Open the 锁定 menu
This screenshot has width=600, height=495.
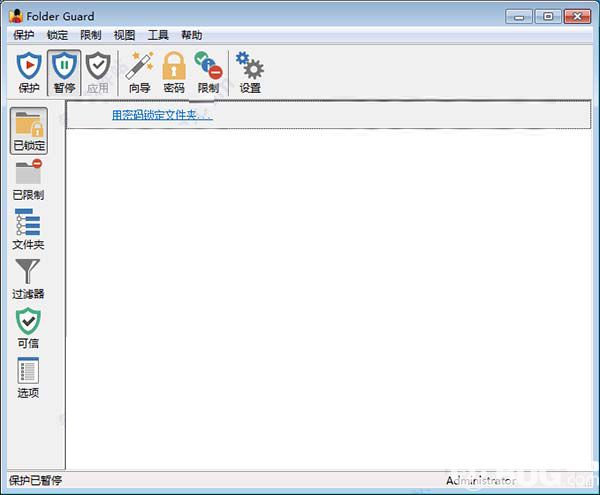[57, 35]
